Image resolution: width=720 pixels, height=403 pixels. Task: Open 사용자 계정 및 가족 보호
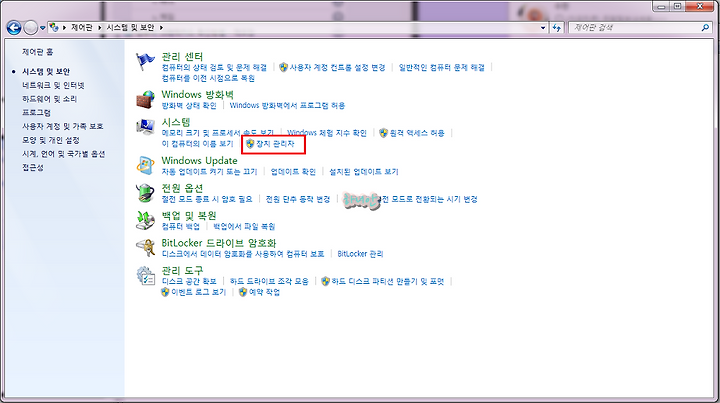62,126
